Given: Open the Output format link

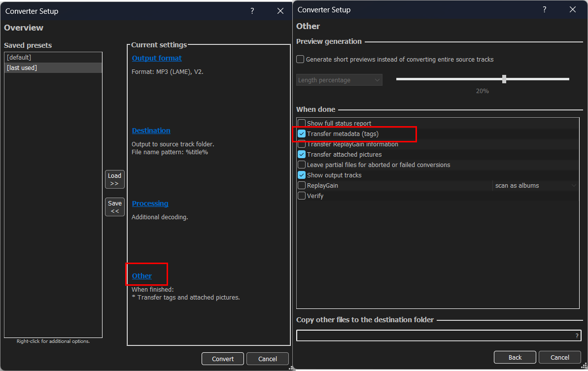Looking at the screenshot, I should [157, 58].
